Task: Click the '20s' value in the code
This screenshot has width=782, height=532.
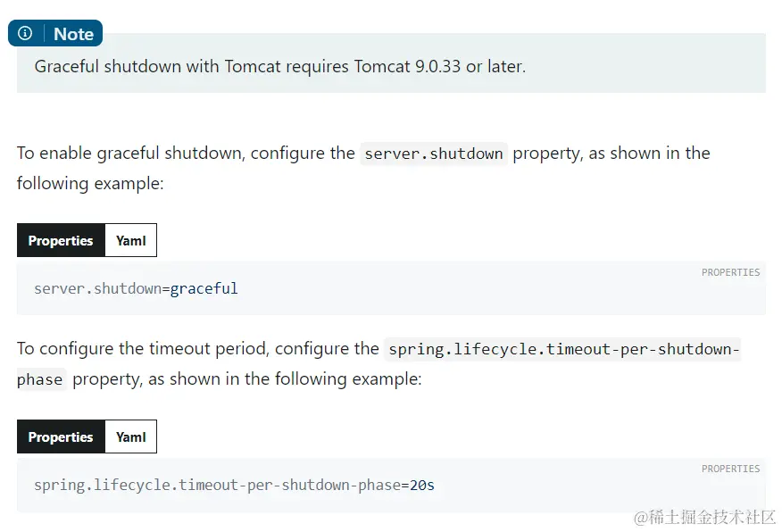Action: (x=422, y=486)
